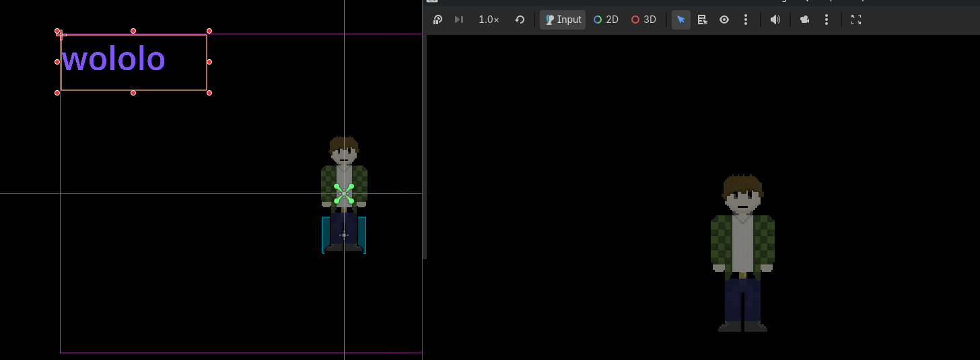Choose the list selection tool

click(x=703, y=20)
